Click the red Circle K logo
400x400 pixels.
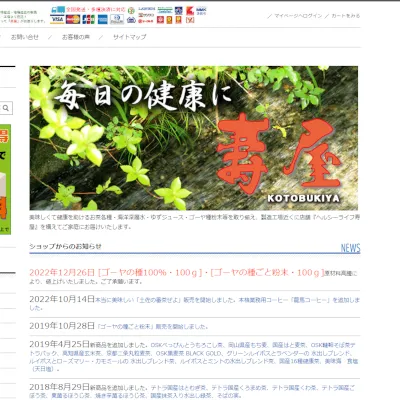coord(190,11)
